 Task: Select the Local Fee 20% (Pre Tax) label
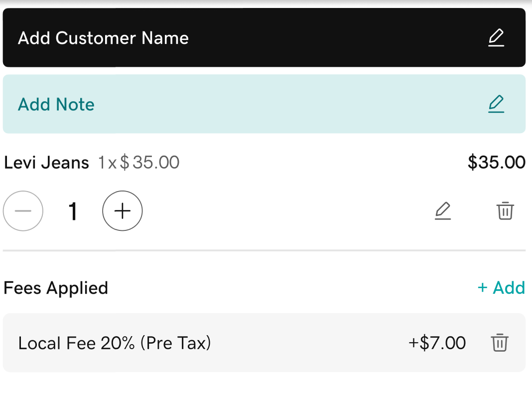coord(115,343)
